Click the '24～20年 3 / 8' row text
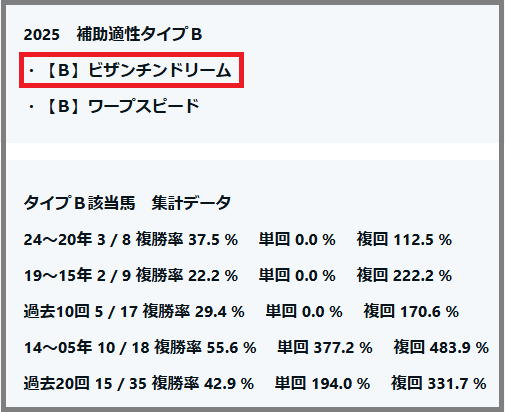 [x=77, y=239]
